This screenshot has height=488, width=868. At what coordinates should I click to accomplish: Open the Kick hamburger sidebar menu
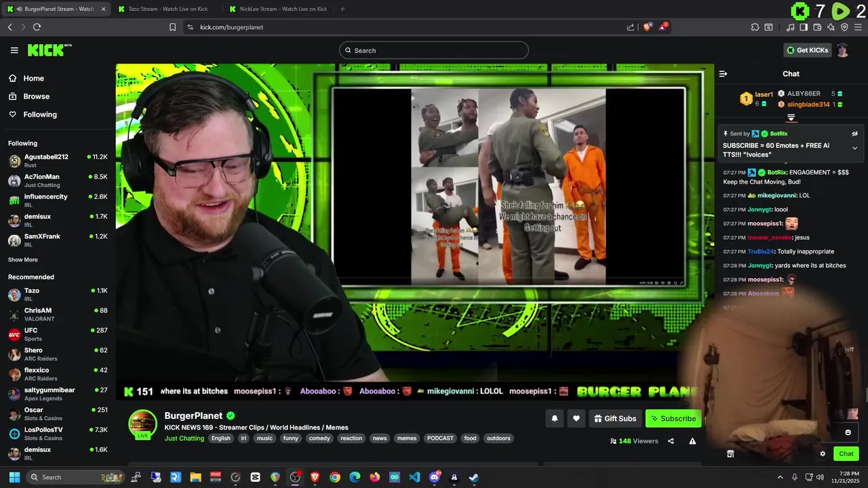coord(14,50)
